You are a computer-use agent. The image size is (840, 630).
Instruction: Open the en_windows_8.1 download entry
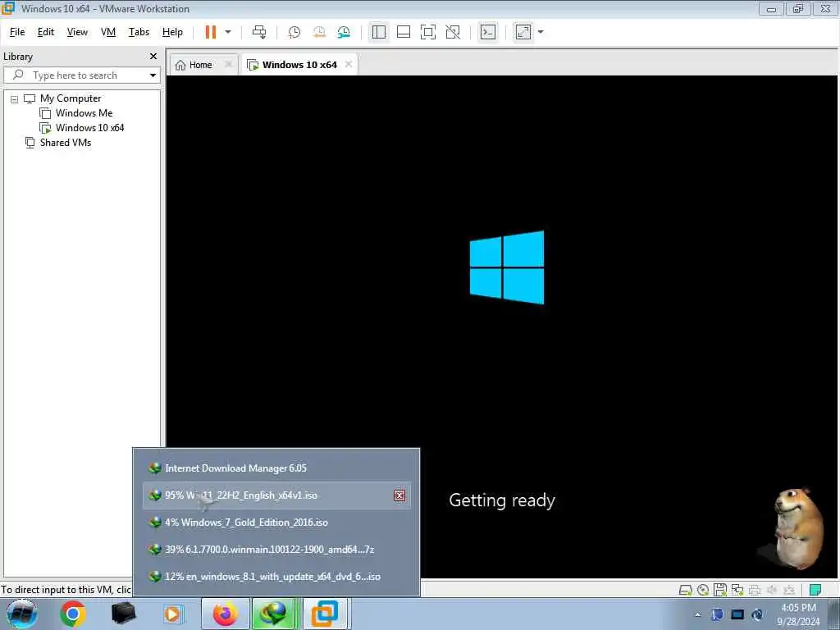[276, 577]
